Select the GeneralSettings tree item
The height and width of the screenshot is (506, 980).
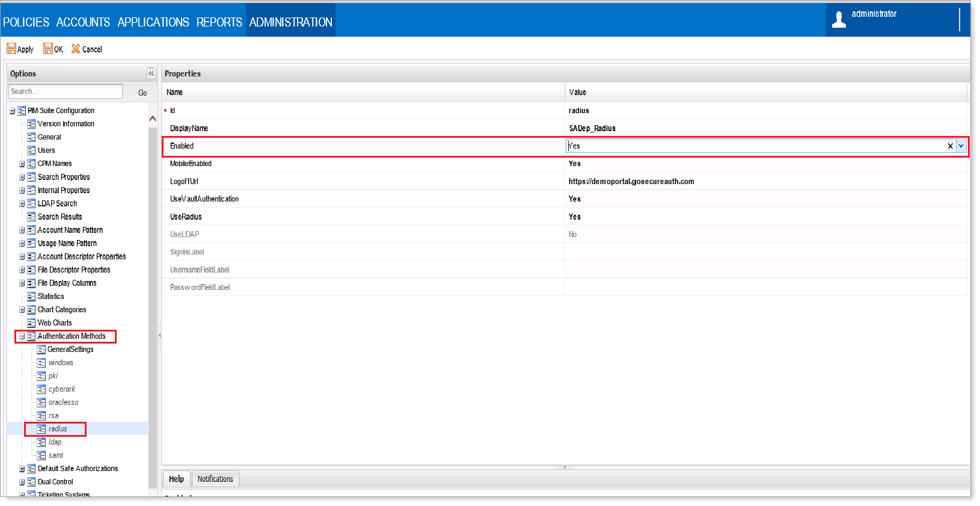pos(70,350)
